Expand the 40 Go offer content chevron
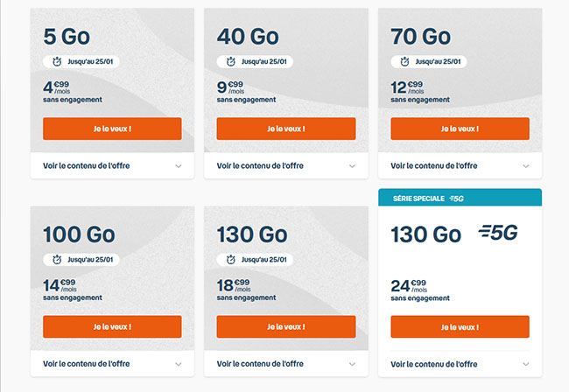 click(352, 166)
